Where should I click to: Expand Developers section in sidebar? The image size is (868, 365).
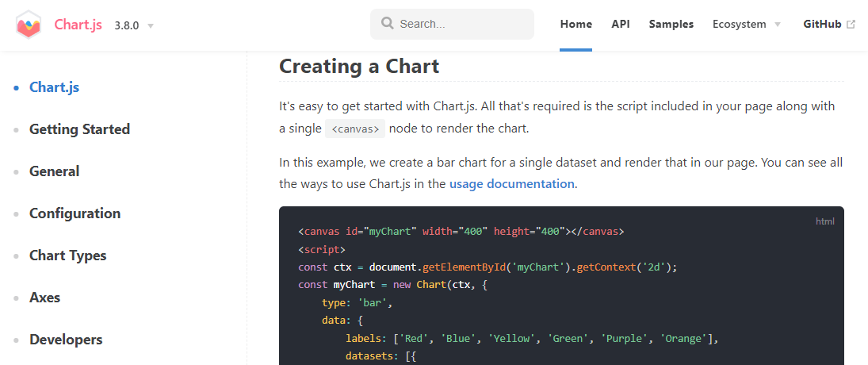pyautogui.click(x=66, y=340)
